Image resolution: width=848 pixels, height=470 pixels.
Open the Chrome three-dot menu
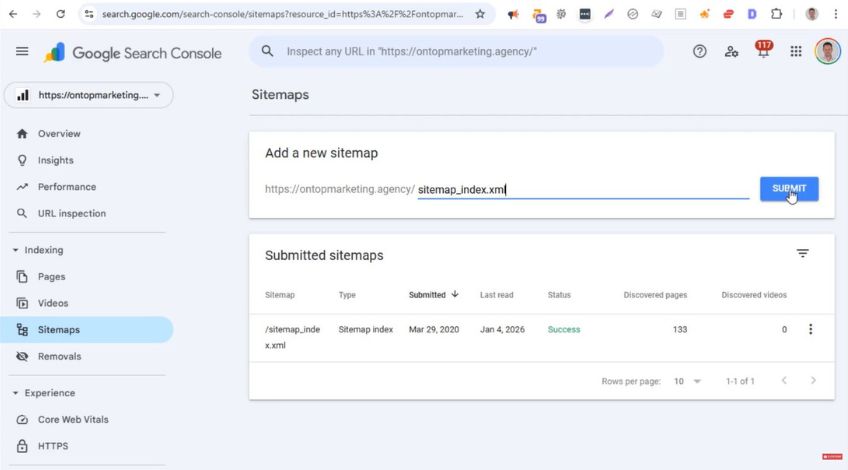click(x=836, y=14)
